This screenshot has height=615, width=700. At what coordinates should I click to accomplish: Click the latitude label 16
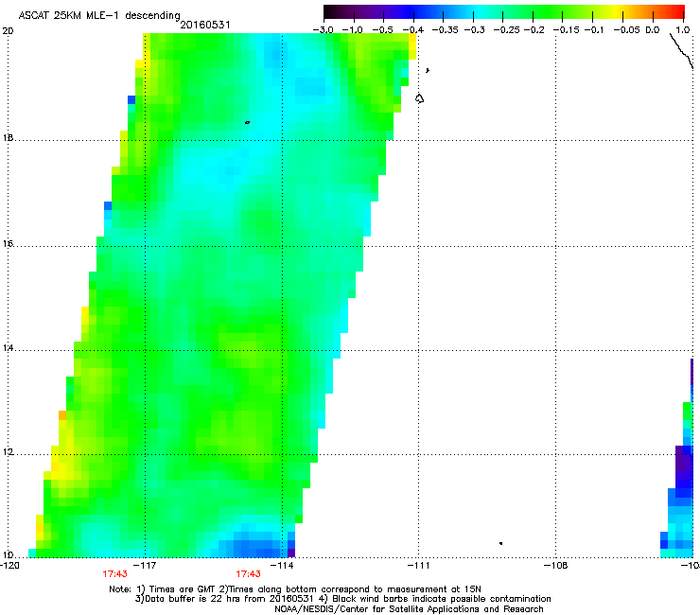click(8, 243)
